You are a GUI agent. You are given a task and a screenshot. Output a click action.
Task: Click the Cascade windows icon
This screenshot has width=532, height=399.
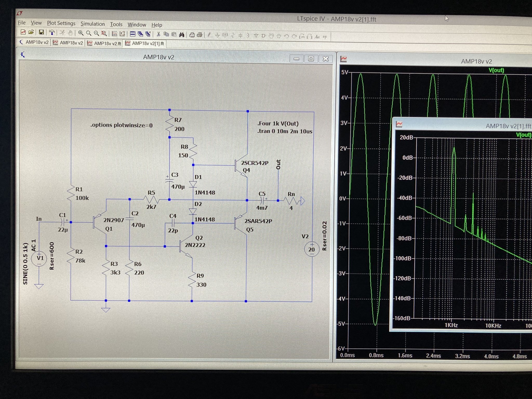[140, 34]
